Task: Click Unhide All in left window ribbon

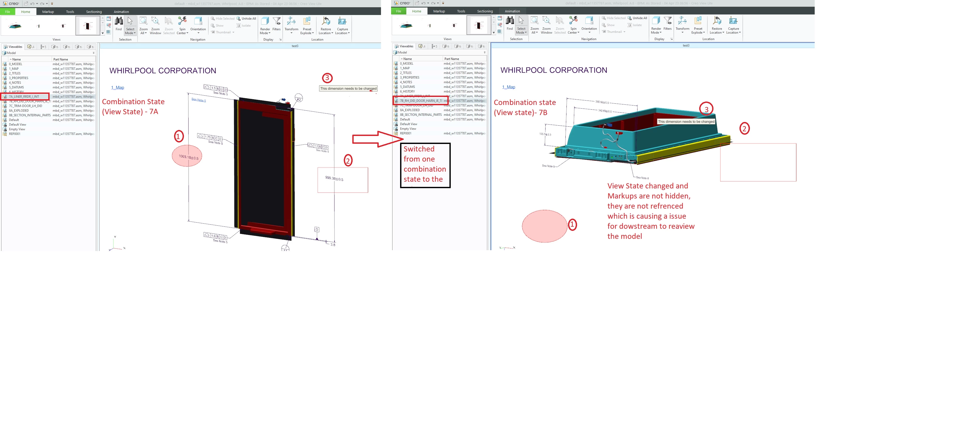Action: [x=246, y=19]
